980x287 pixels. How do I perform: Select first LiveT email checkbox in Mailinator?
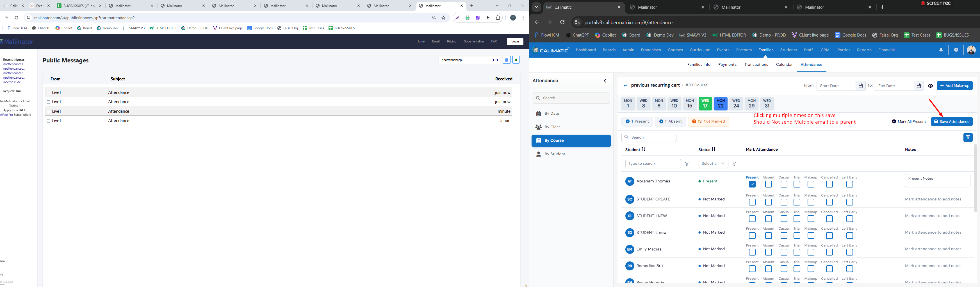pyautogui.click(x=48, y=92)
